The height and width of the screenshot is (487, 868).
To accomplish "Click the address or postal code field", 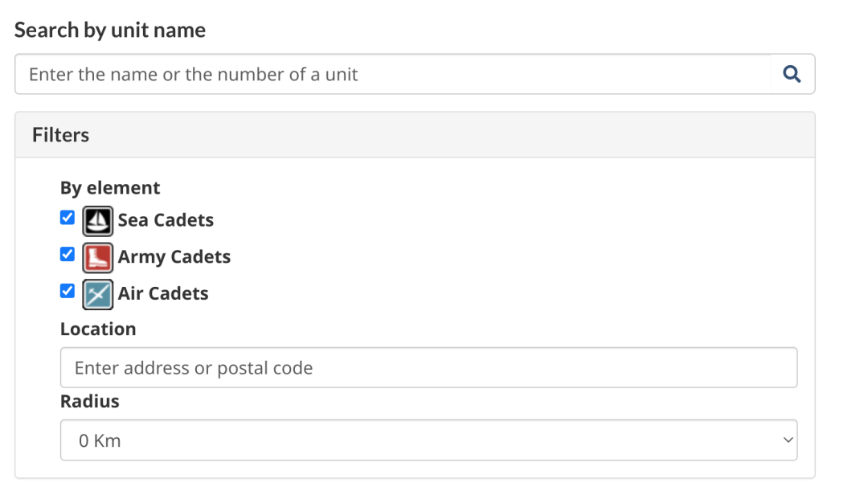I will 428,368.
